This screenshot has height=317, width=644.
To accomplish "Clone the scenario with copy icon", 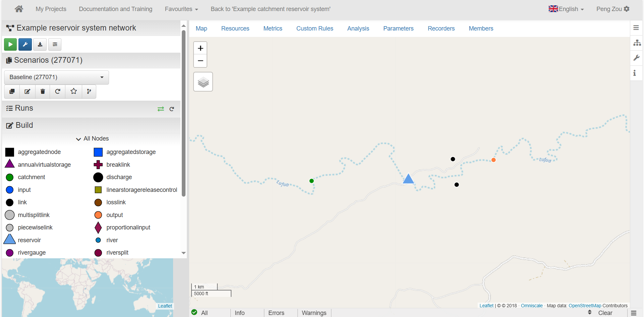I will point(12,92).
